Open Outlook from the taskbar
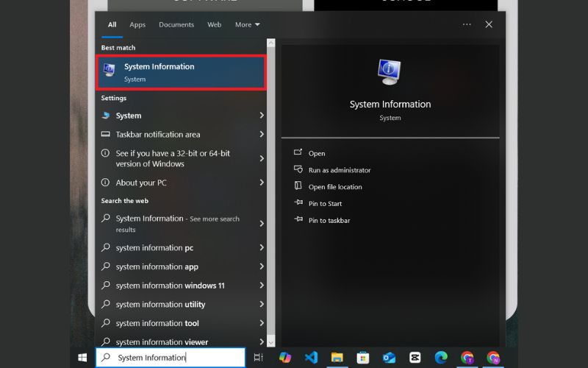This screenshot has width=588, height=368. 389,358
